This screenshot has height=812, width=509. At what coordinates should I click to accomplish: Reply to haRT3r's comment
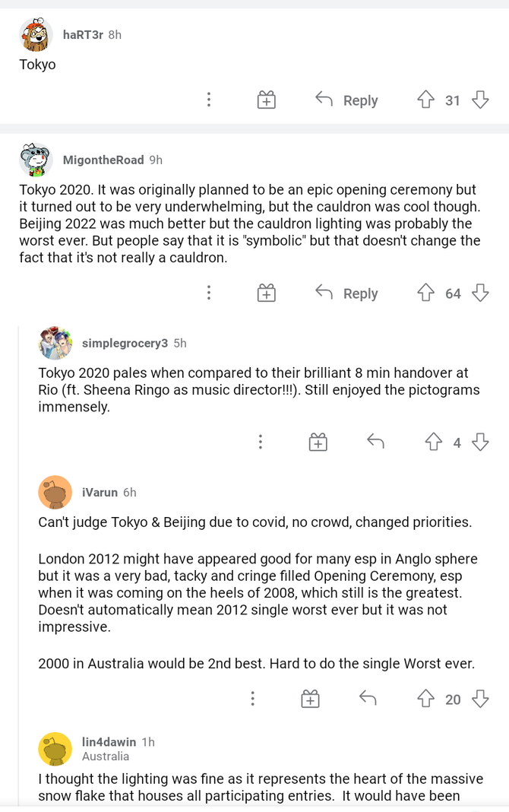tap(346, 100)
